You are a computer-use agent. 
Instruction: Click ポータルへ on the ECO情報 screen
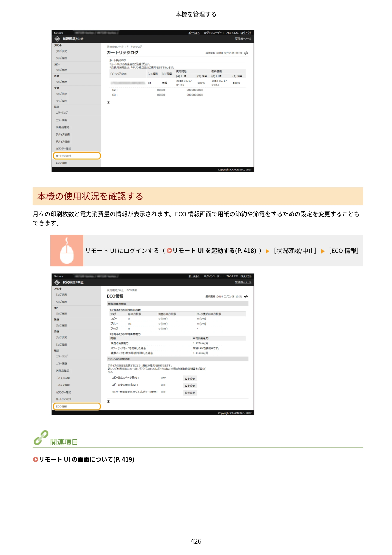194,277
